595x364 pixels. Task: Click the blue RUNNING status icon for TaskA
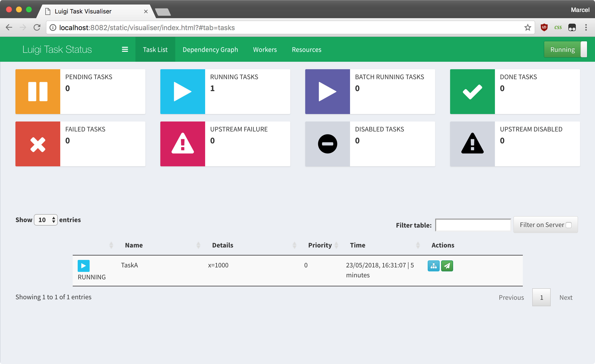coord(84,266)
